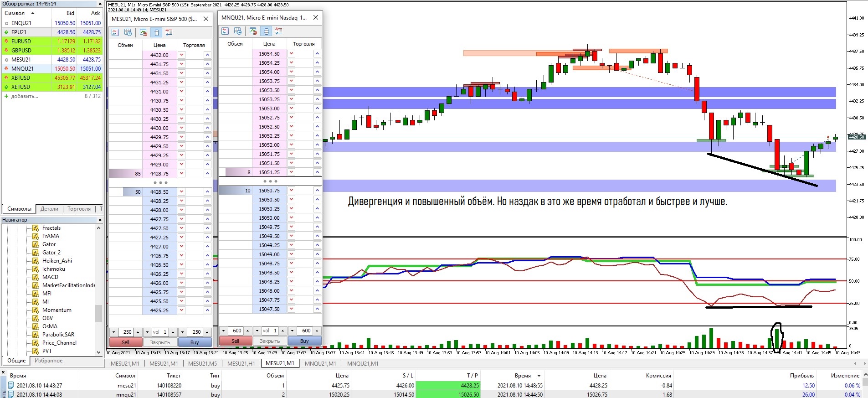Select Ichimoku indicator icon in Navigator
The height and width of the screenshot is (398, 868).
(x=36, y=269)
